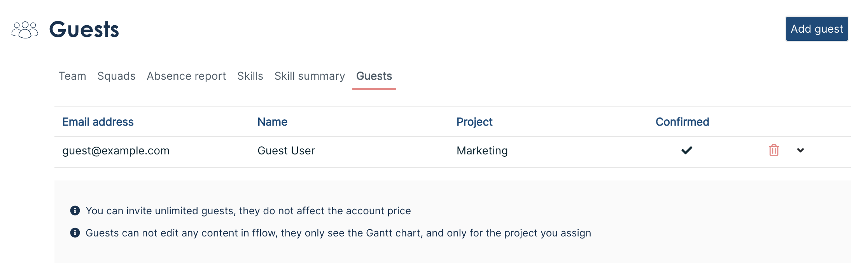Click the second info icon about Gantt chart
Viewport: 868px width, 280px height.
click(x=75, y=233)
